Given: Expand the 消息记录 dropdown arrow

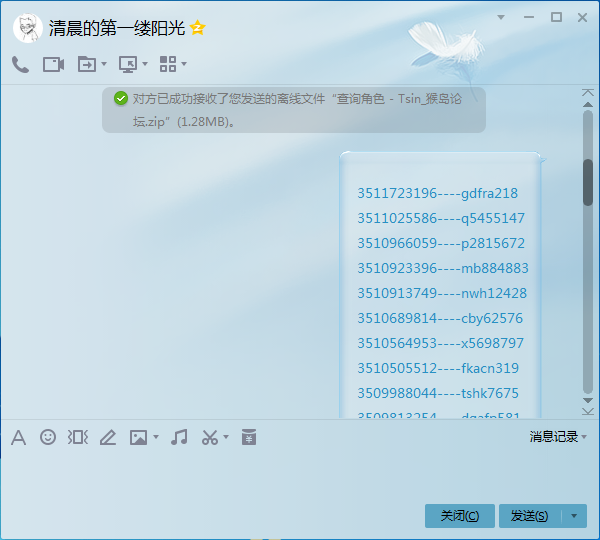Looking at the screenshot, I should click(x=584, y=437).
